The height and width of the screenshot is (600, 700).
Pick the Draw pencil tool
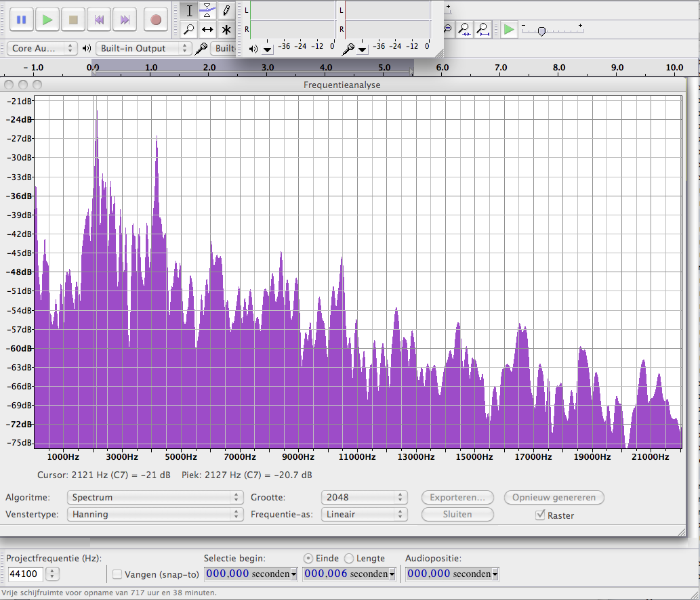click(x=226, y=11)
